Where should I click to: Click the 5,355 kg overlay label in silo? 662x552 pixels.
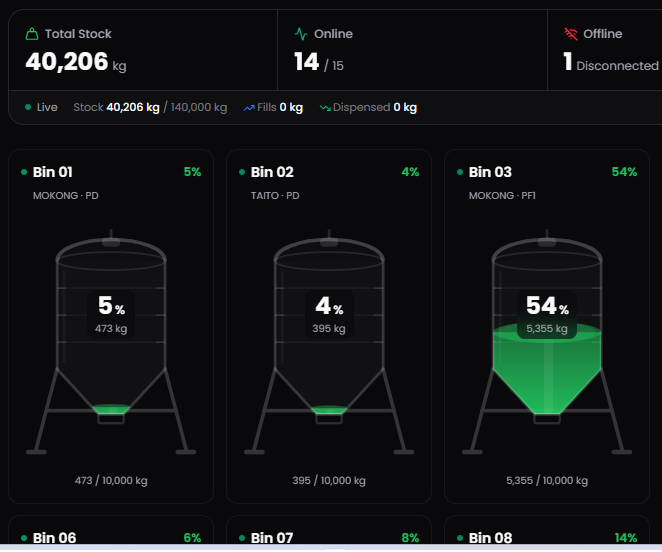coord(547,328)
